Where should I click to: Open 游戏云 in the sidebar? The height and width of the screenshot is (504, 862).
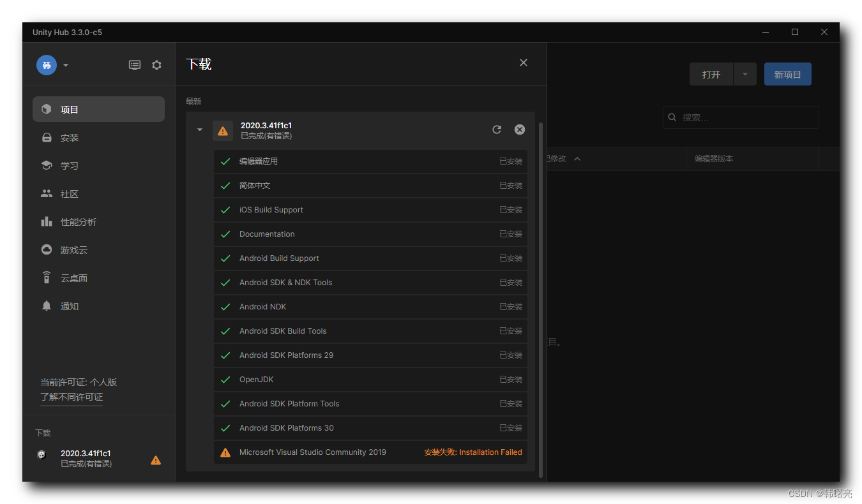click(x=98, y=249)
